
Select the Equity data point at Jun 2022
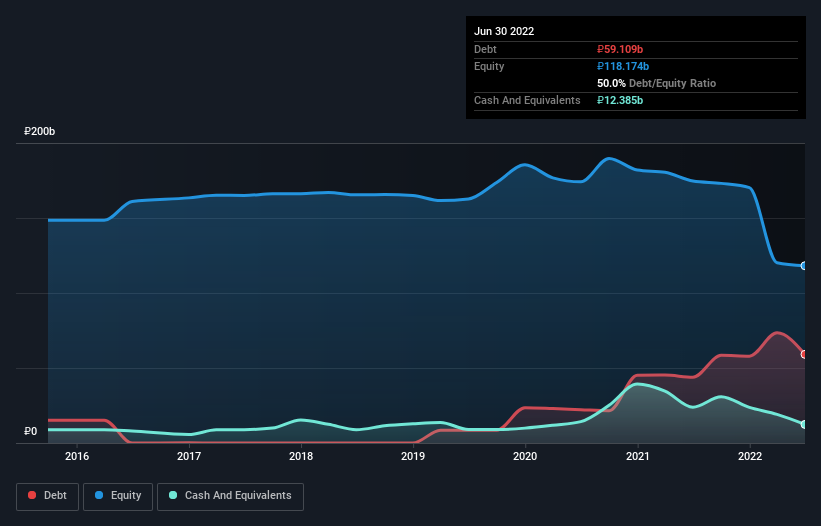click(x=804, y=266)
